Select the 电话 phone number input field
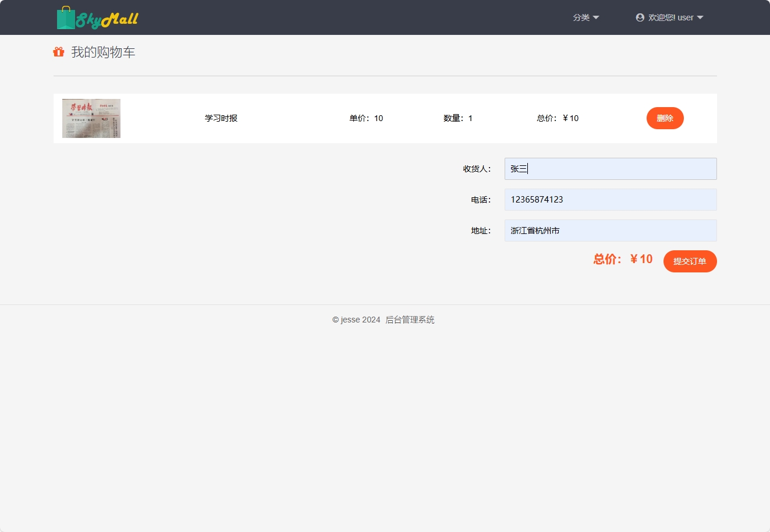This screenshot has width=770, height=532. click(x=610, y=200)
